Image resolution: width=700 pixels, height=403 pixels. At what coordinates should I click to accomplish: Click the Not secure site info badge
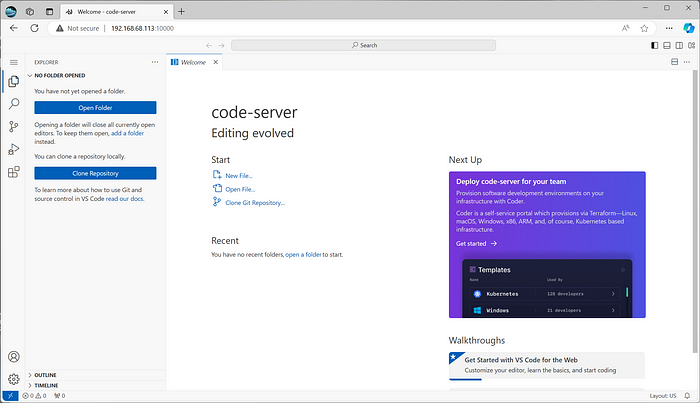(77, 28)
